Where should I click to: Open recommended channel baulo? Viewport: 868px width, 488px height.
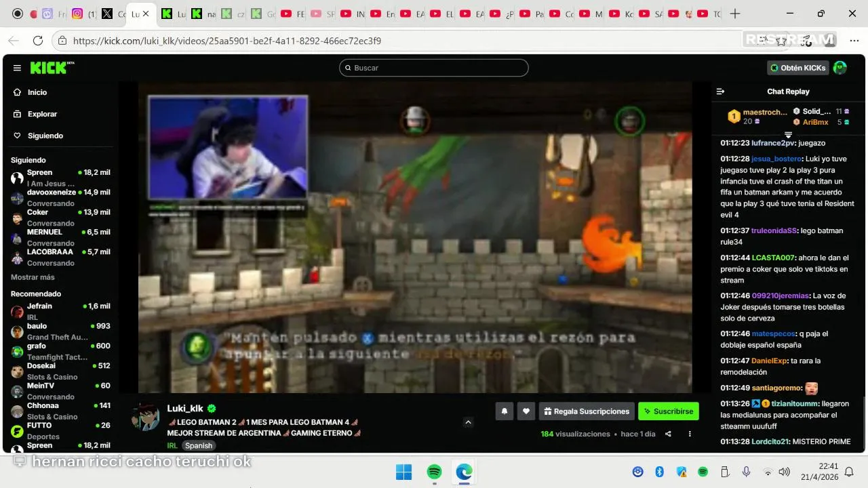[x=60, y=331]
